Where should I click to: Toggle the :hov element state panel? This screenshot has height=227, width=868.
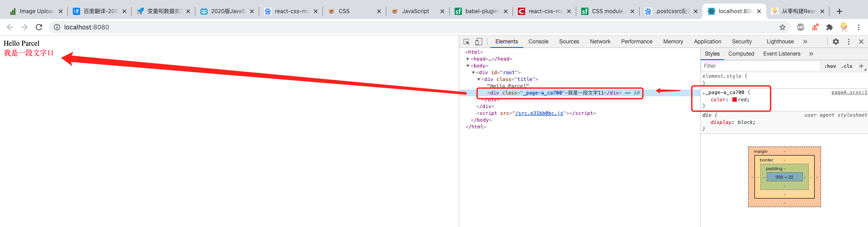(830, 66)
